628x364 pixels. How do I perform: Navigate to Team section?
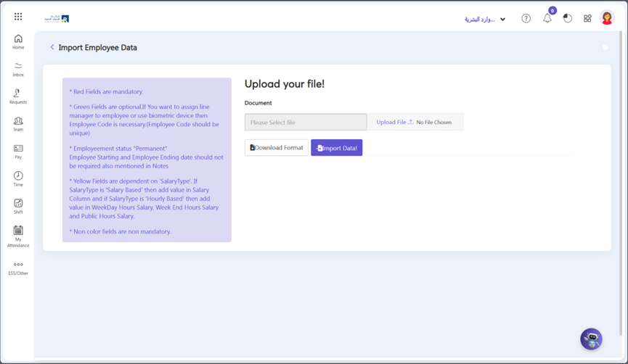[x=18, y=124]
